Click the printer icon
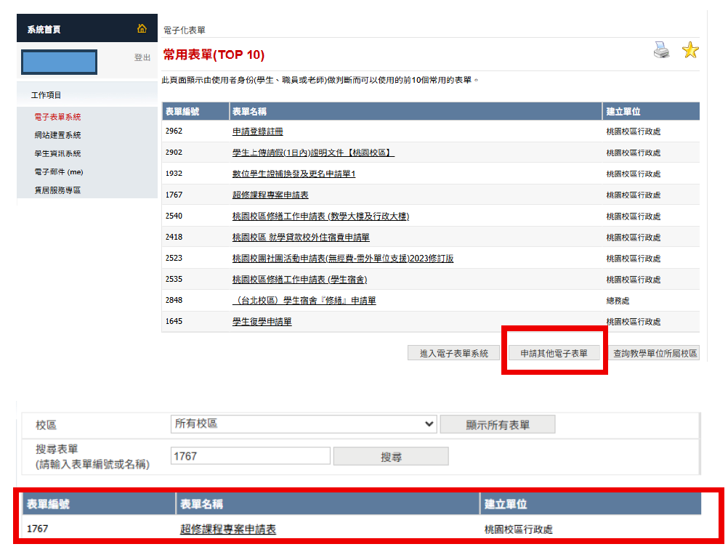 tap(661, 51)
